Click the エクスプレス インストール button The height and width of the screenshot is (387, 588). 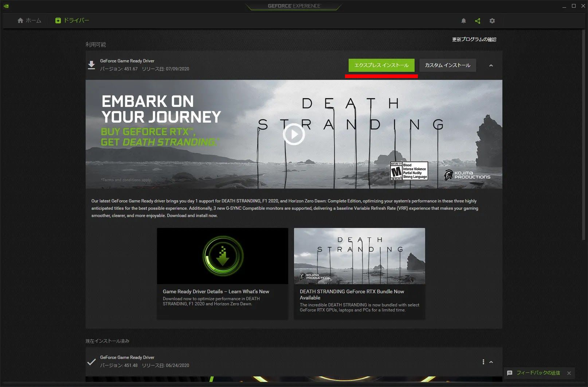(x=381, y=65)
